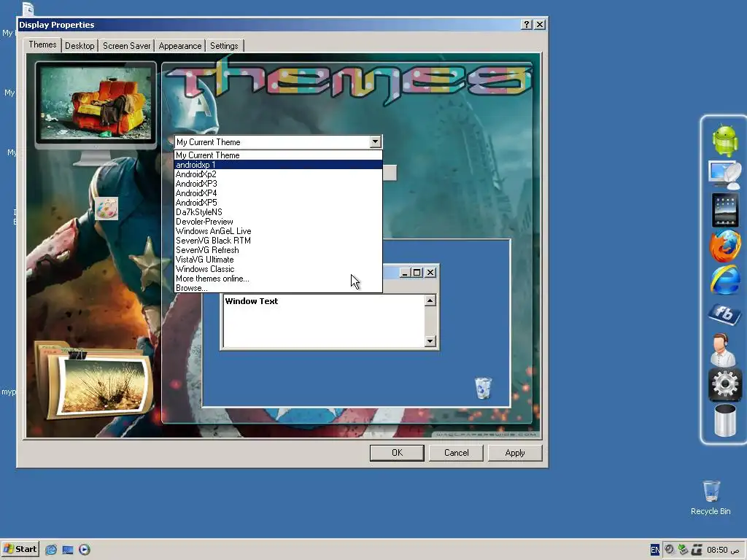This screenshot has width=747, height=560.
Task: Launch Internet Explorer from the dock
Action: [x=724, y=280]
